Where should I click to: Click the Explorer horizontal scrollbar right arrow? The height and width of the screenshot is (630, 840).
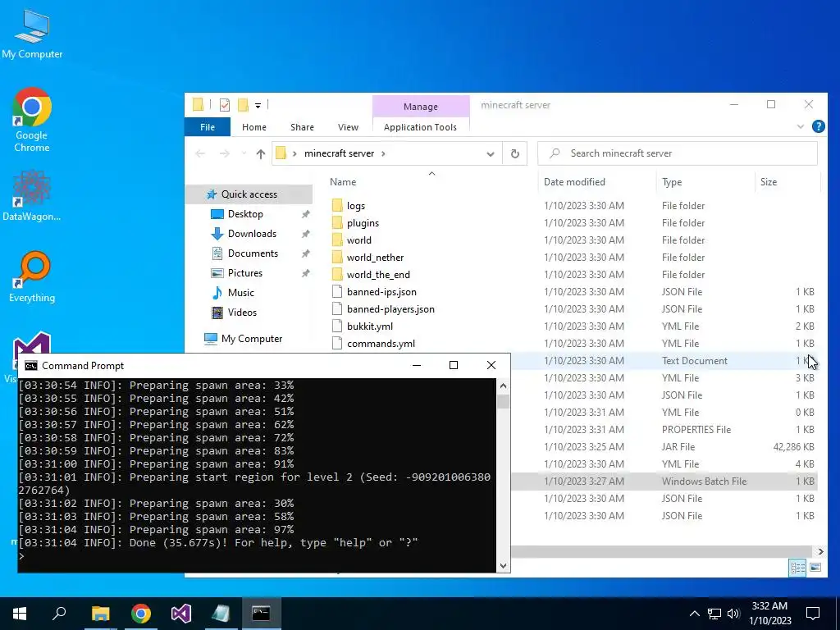[820, 551]
